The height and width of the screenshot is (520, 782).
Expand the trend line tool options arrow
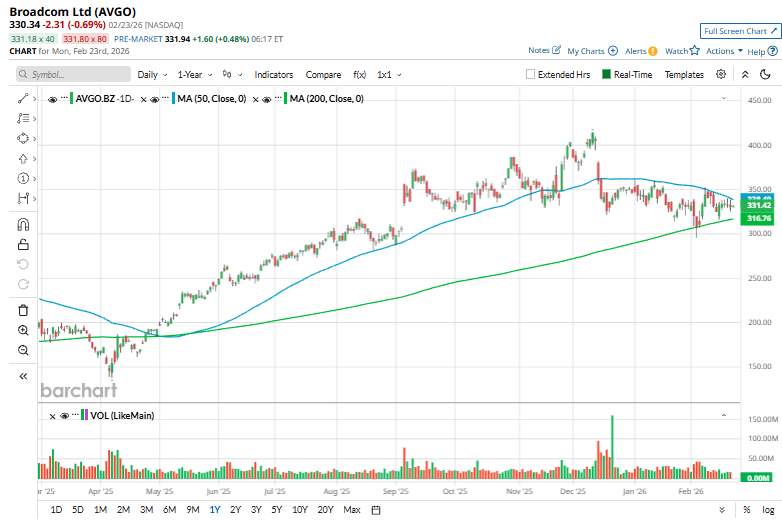coord(34,99)
